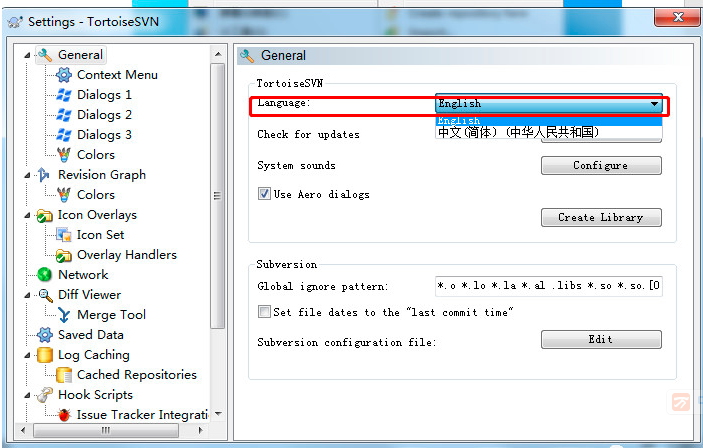Image resolution: width=703 pixels, height=448 pixels.
Task: Click the Global ignore pattern field
Action: coord(548,286)
